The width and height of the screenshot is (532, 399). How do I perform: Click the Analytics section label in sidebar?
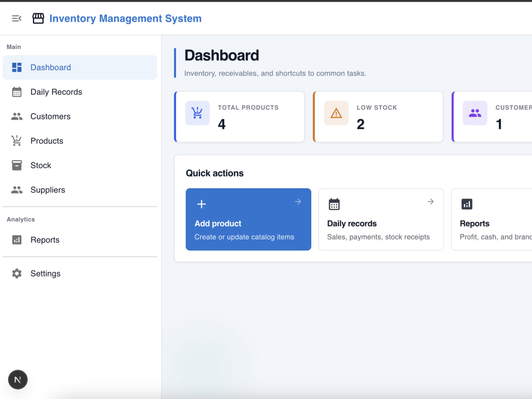click(x=21, y=219)
